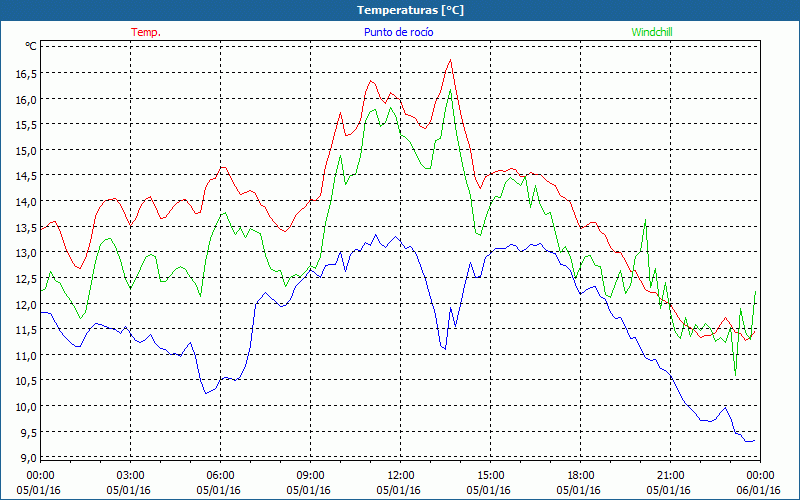The image size is (800, 500).
Task: Click the 16,0 y-axis value
Action: (27, 99)
